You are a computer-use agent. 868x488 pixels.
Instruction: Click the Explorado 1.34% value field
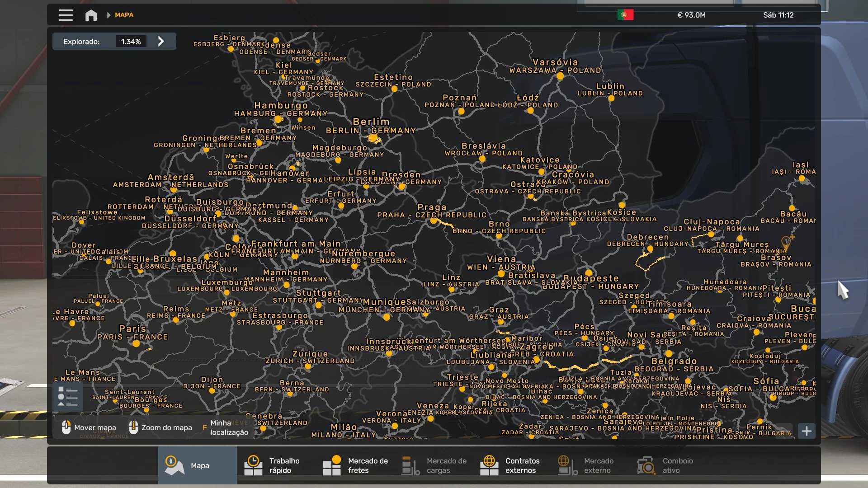[131, 42]
